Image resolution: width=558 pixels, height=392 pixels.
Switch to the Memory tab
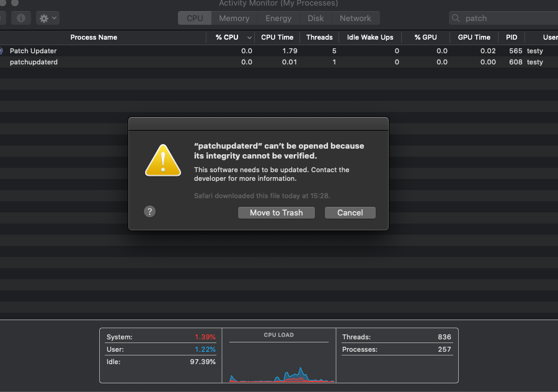[x=234, y=18]
